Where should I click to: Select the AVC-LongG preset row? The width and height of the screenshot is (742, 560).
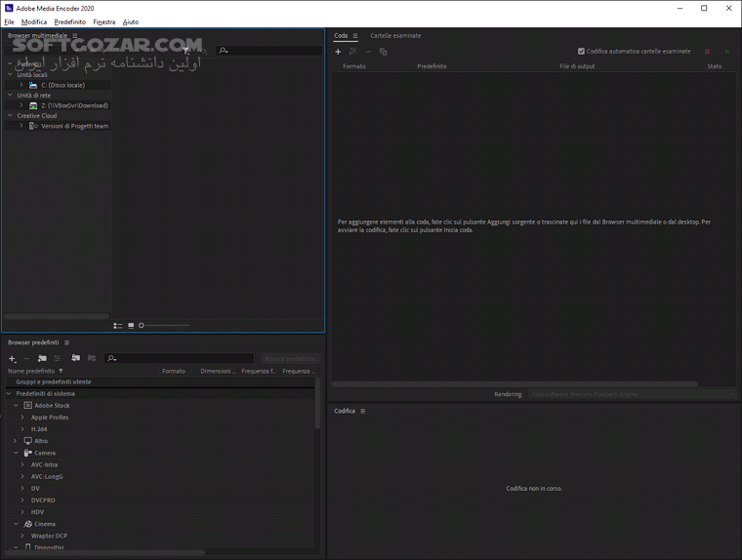(x=160, y=476)
